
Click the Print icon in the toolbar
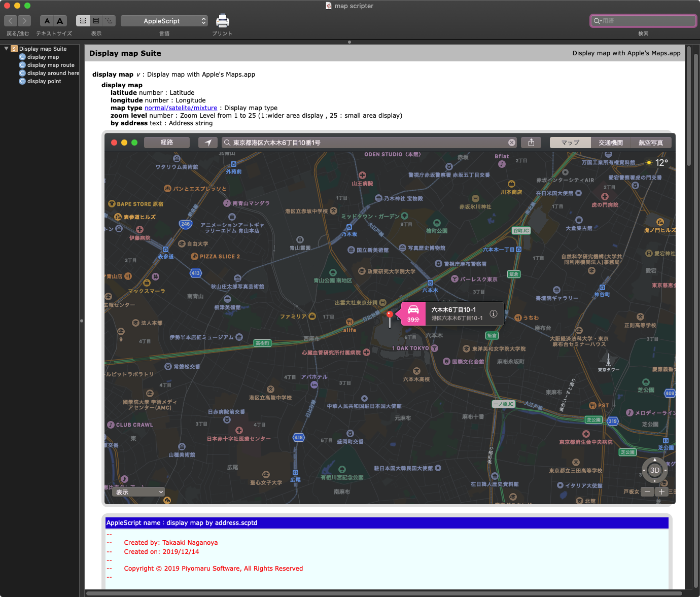[x=222, y=21]
